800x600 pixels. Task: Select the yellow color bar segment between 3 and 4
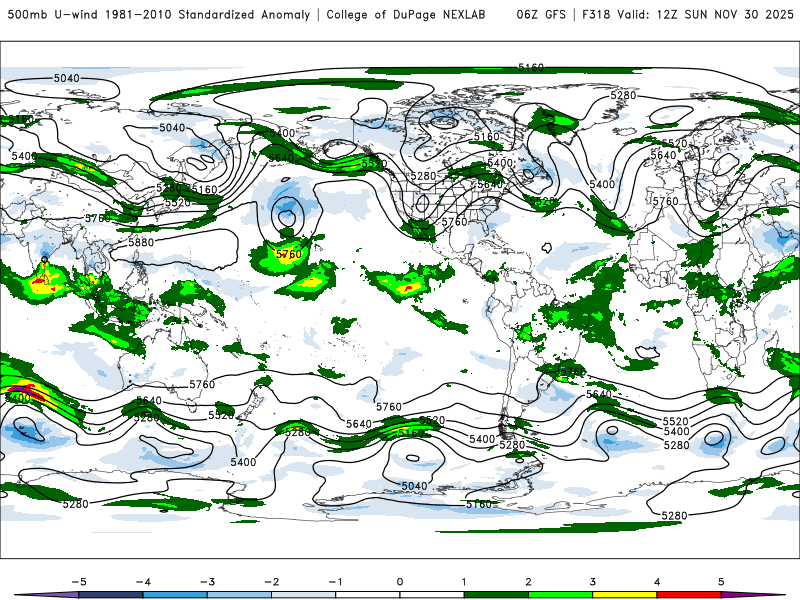(624, 595)
